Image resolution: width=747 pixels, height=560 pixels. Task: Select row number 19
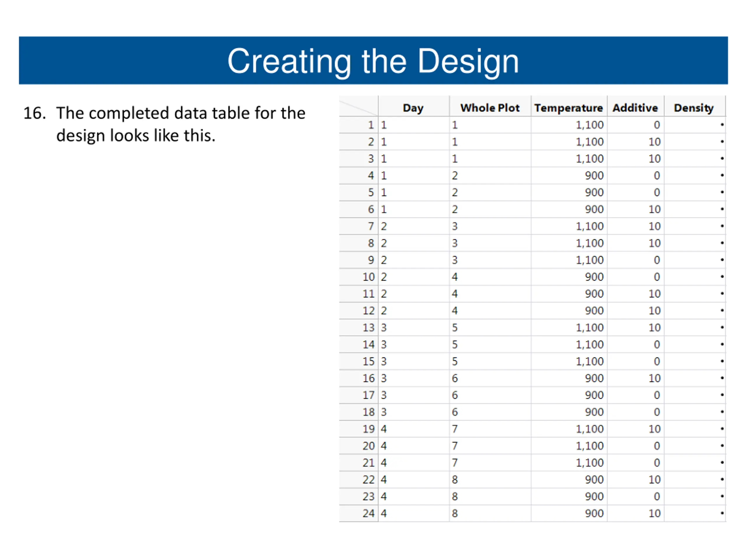click(x=359, y=429)
